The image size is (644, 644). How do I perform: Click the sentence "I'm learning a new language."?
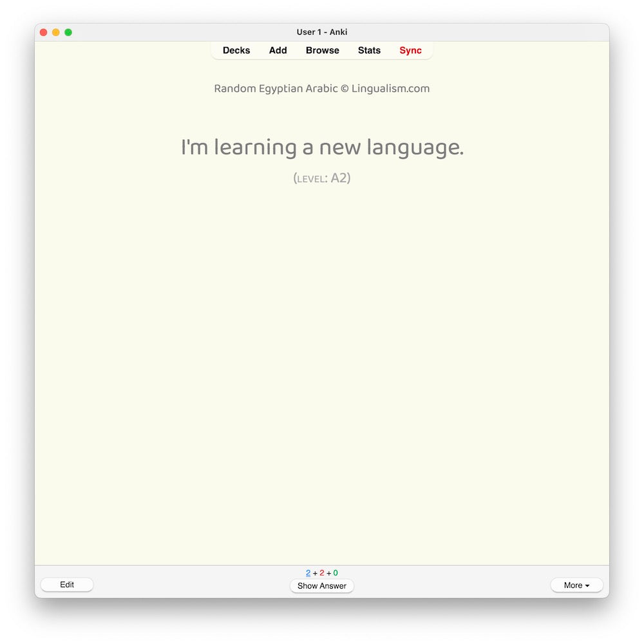[322, 147]
